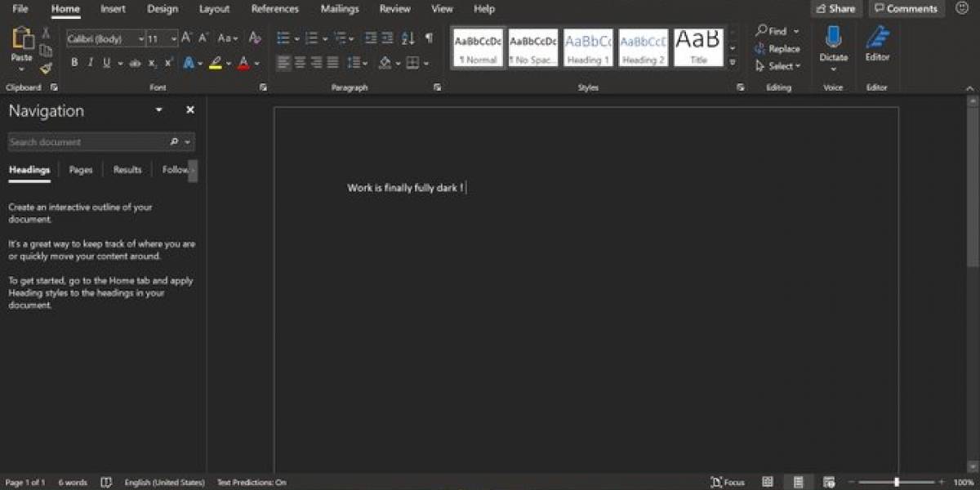Switch to the Pages tab in Navigation
This screenshot has width=980, height=490.
(81, 170)
